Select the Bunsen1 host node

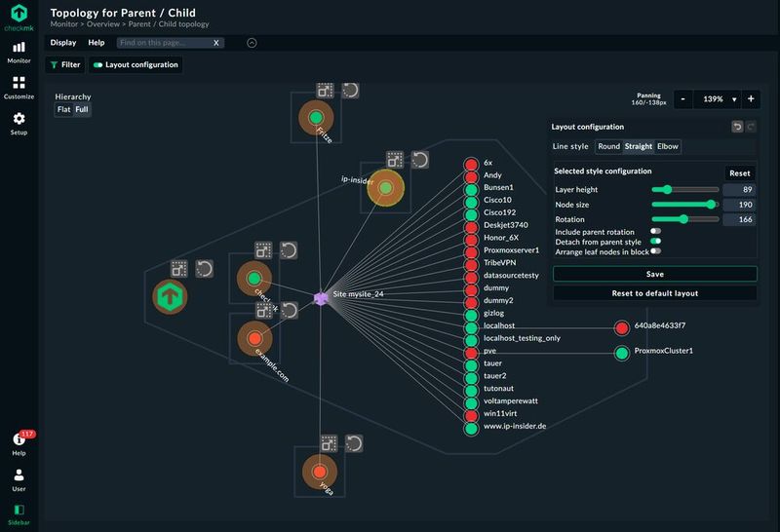click(x=471, y=190)
